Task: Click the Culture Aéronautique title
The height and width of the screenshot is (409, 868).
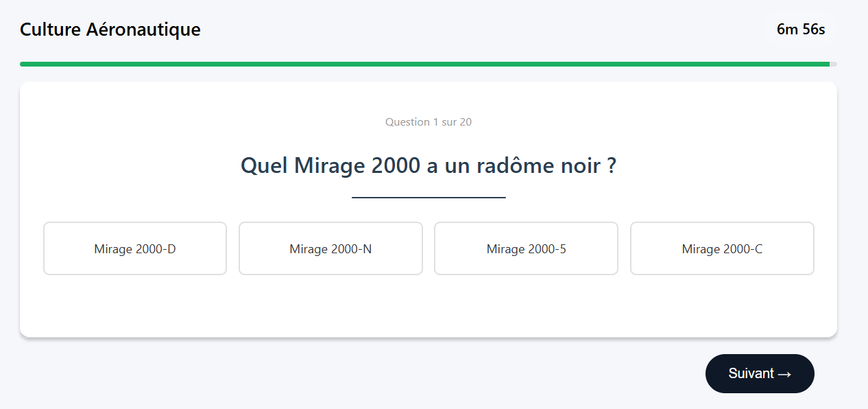Action: [x=110, y=30]
